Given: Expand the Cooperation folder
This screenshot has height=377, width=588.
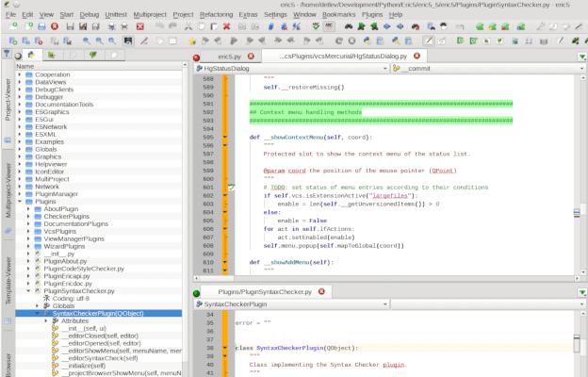Looking at the screenshot, I should (x=20, y=74).
